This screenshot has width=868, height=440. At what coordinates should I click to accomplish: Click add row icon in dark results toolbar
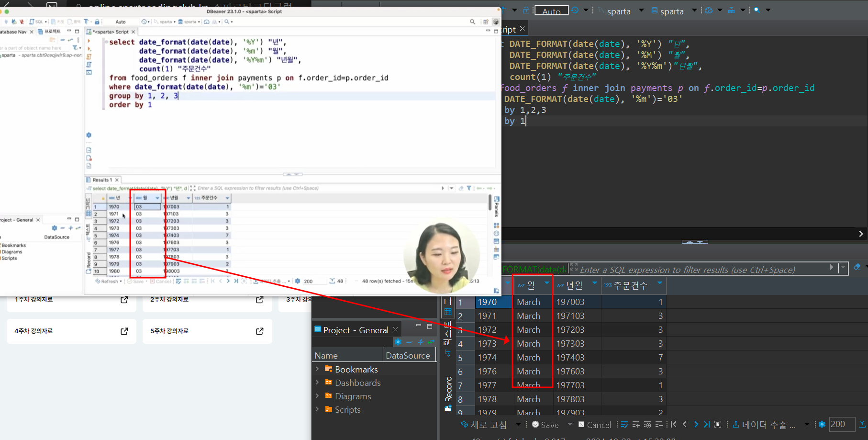coord(636,424)
